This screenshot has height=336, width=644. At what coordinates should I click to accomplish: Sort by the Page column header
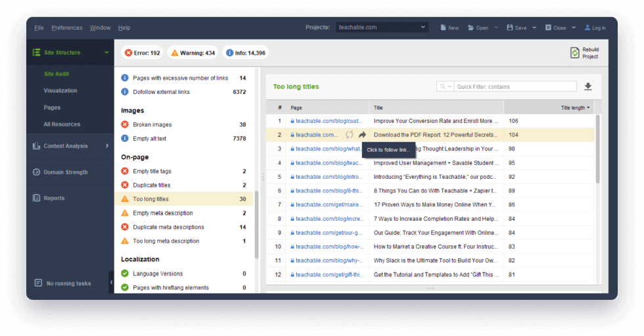click(x=327, y=108)
